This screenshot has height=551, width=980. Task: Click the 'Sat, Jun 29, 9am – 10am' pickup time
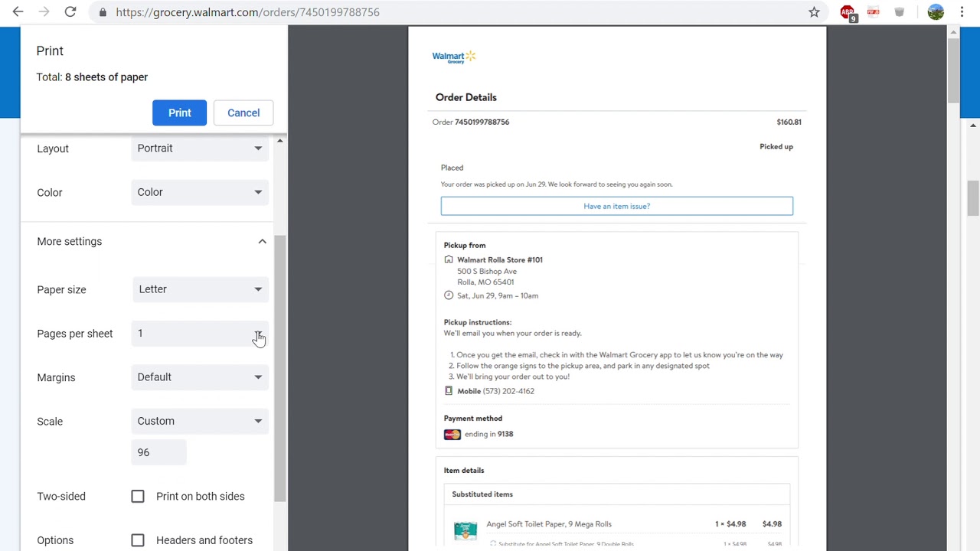(498, 295)
